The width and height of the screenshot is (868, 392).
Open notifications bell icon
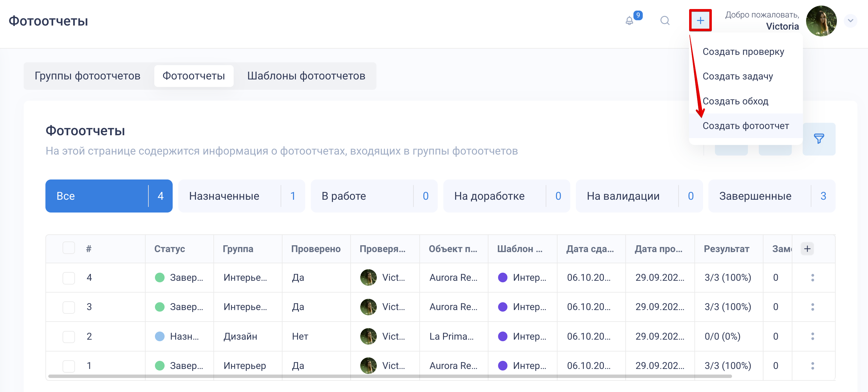click(629, 21)
